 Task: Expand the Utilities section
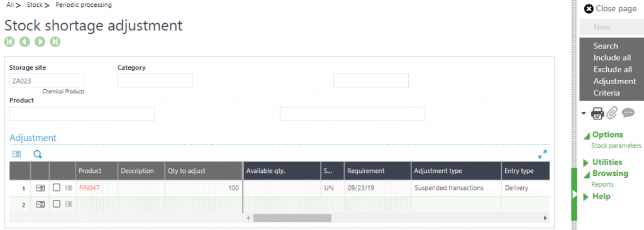(x=586, y=163)
